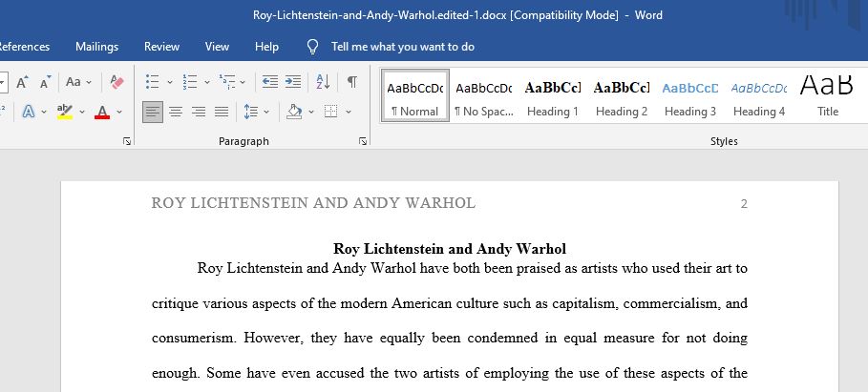Apply the Heading 2 style
Image resolution: width=868 pixels, height=392 pixels.
(x=621, y=95)
